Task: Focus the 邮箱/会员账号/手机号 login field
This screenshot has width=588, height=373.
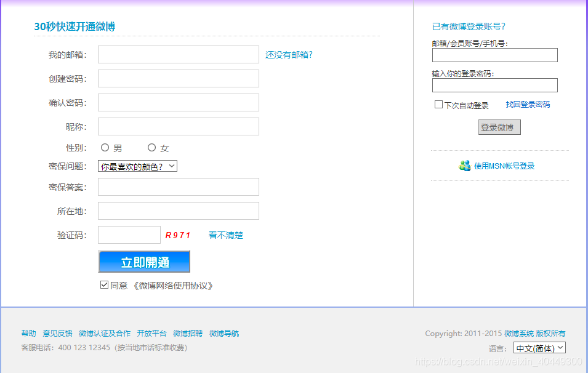Action: pos(494,55)
